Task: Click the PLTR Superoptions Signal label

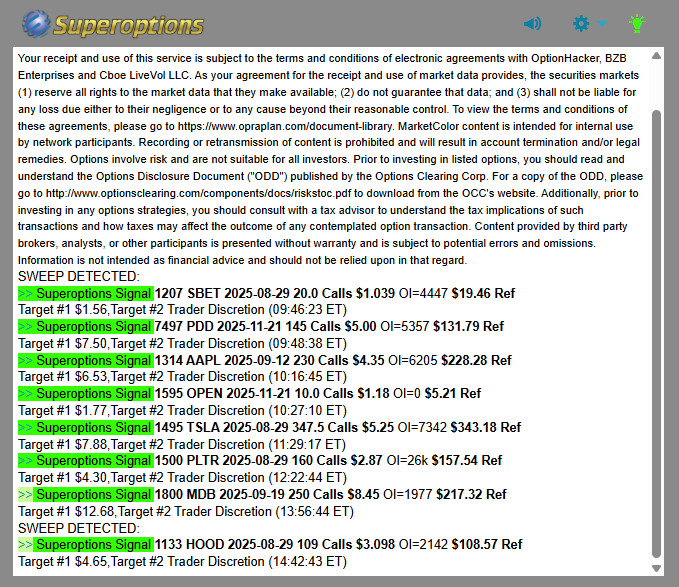Action: tap(85, 461)
